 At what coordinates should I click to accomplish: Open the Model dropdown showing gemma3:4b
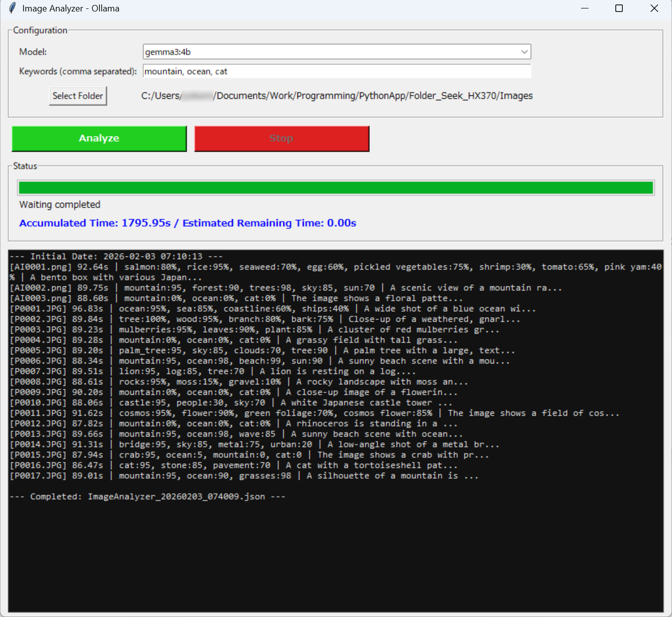point(337,52)
